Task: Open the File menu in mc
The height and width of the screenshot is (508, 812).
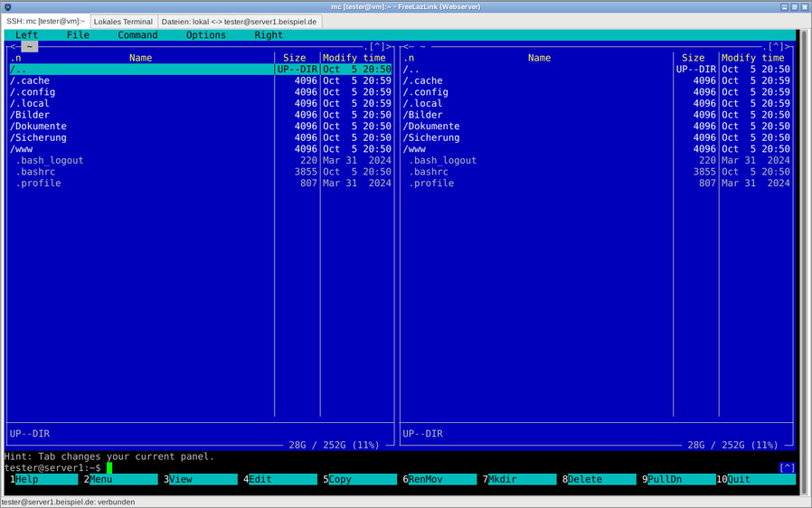Action: [x=78, y=35]
